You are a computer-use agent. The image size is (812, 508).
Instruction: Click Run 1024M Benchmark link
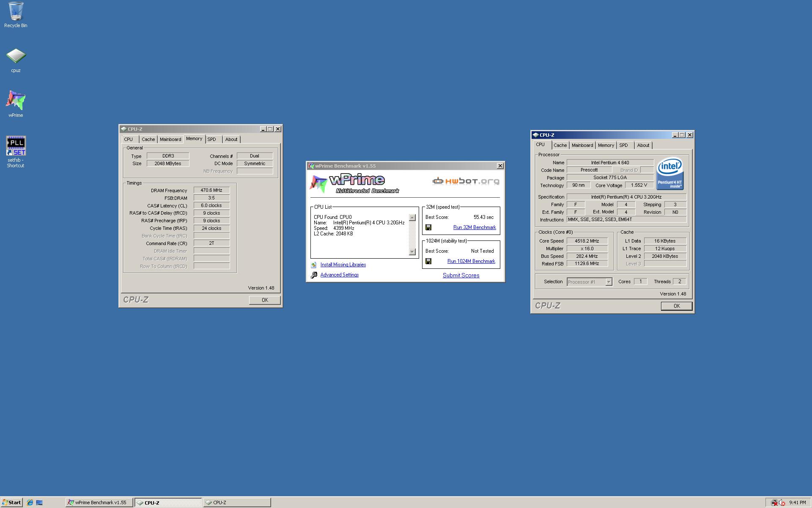pyautogui.click(x=471, y=261)
